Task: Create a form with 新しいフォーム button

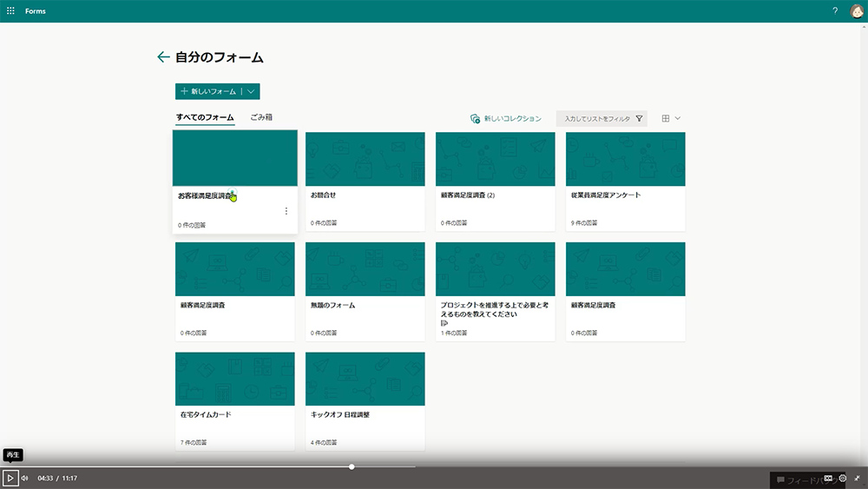Action: [x=208, y=91]
